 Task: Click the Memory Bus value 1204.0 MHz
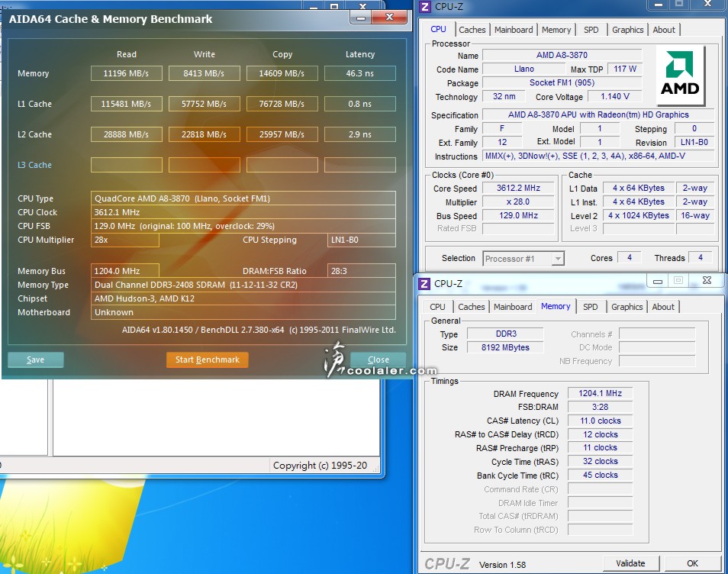(x=125, y=271)
